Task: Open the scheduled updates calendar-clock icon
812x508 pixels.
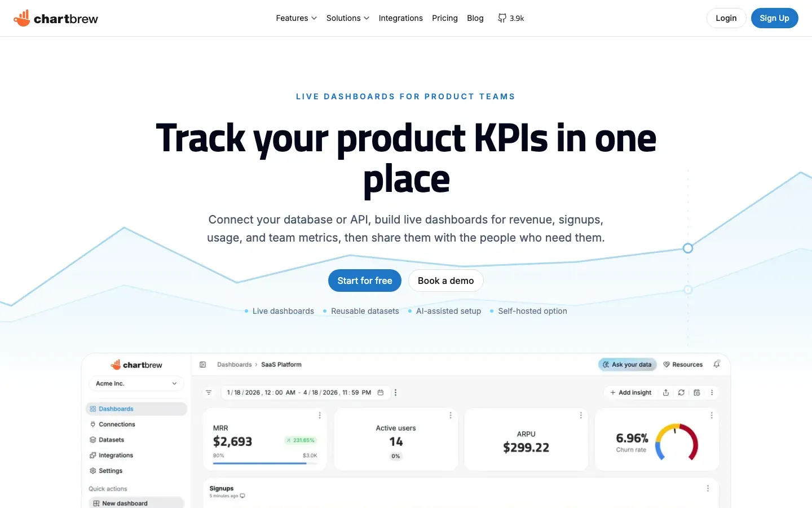Action: (x=697, y=392)
